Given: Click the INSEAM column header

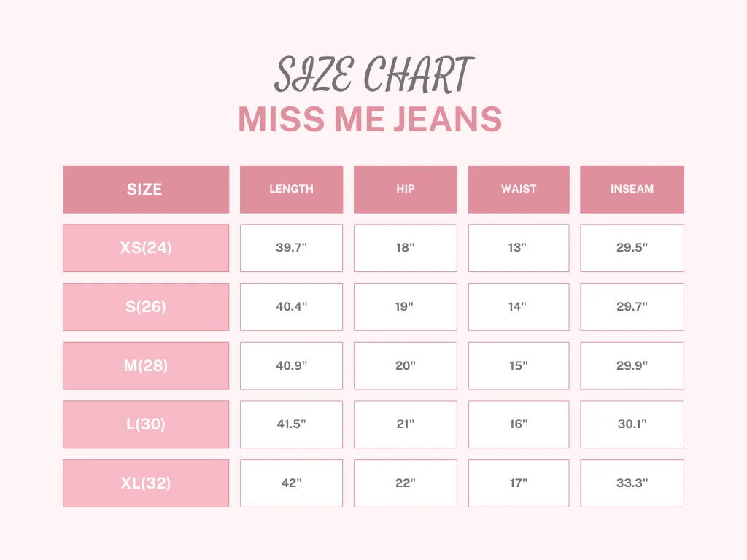Looking at the screenshot, I should (x=632, y=190).
